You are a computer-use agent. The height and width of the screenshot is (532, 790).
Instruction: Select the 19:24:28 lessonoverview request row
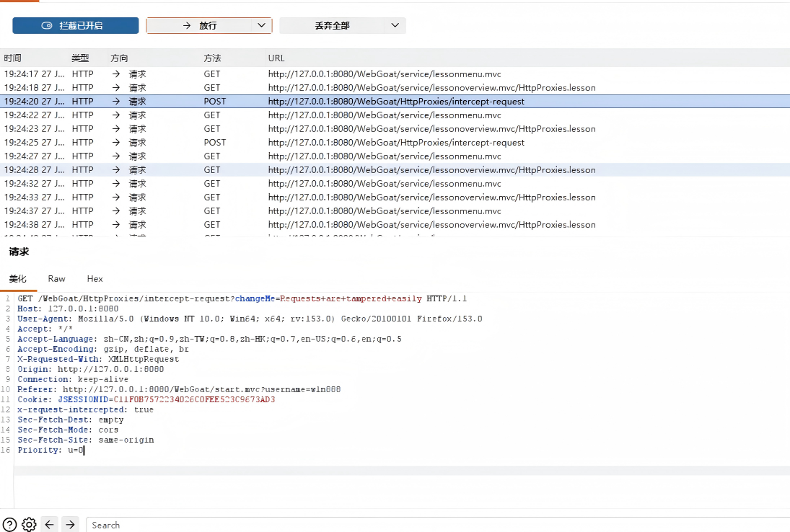(x=395, y=169)
